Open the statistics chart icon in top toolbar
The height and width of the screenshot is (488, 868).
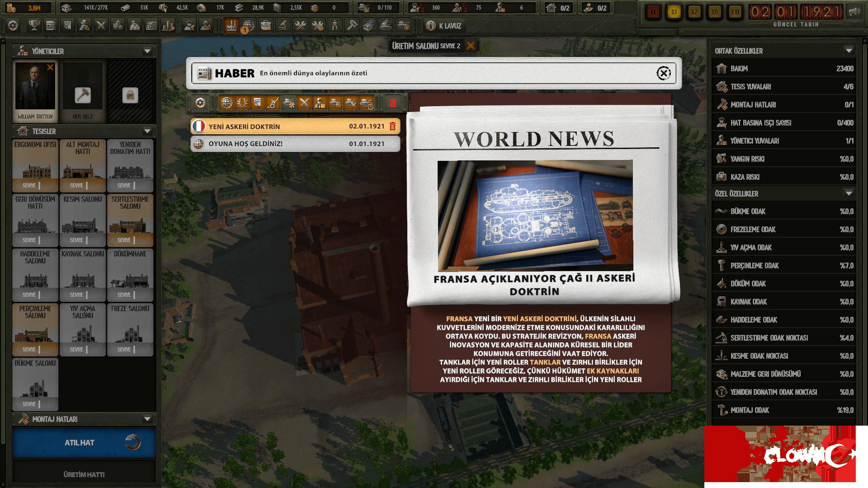(x=168, y=26)
